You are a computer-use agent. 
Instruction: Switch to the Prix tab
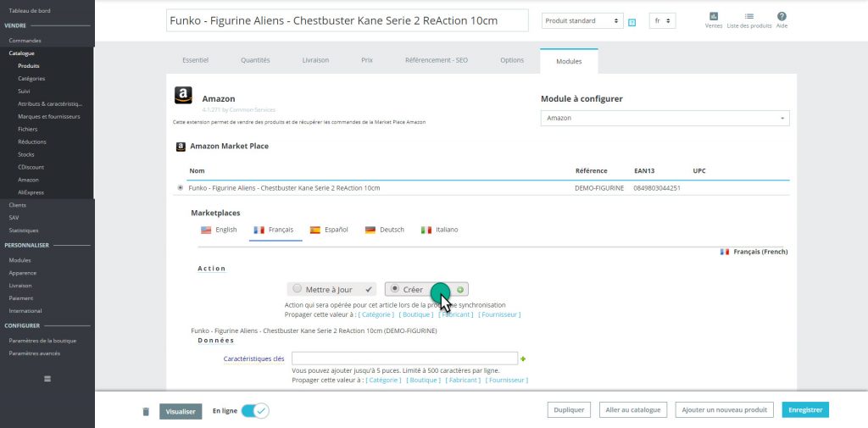[367, 60]
